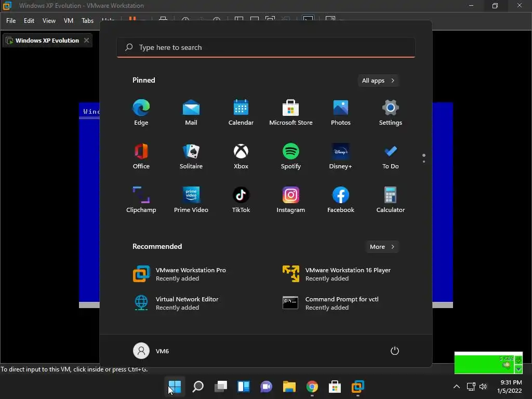Expand the All apps list

point(378,81)
